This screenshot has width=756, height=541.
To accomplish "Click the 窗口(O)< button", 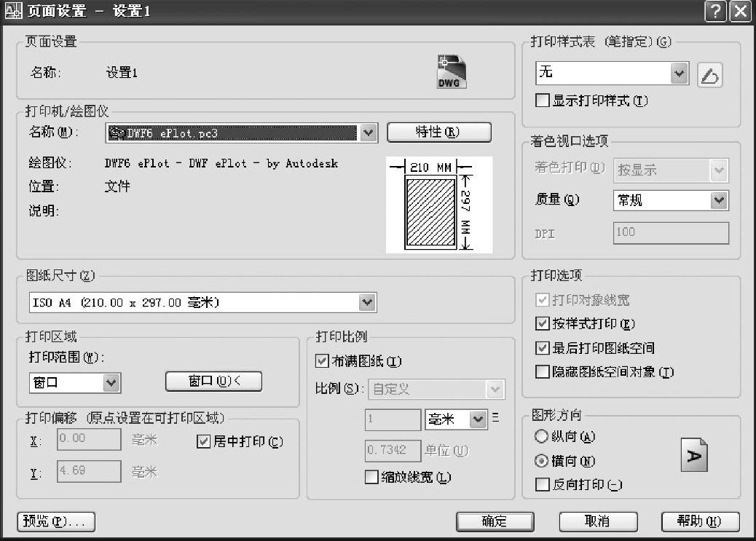I will tap(213, 382).
